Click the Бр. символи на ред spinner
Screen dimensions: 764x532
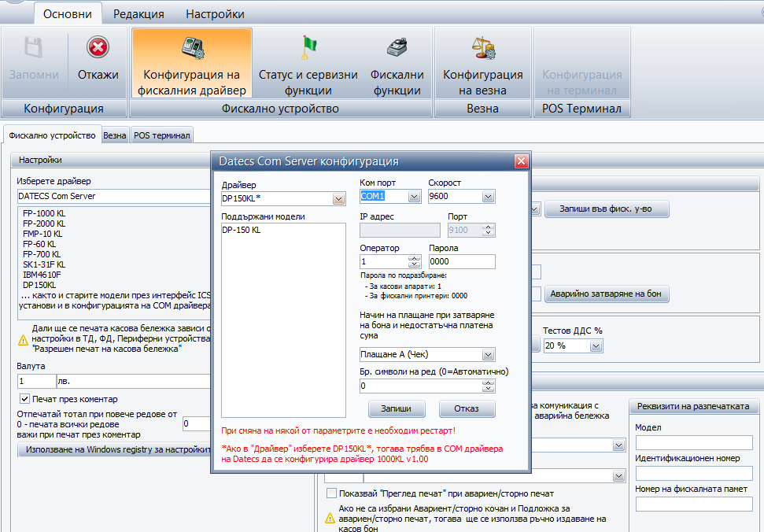click(488, 386)
